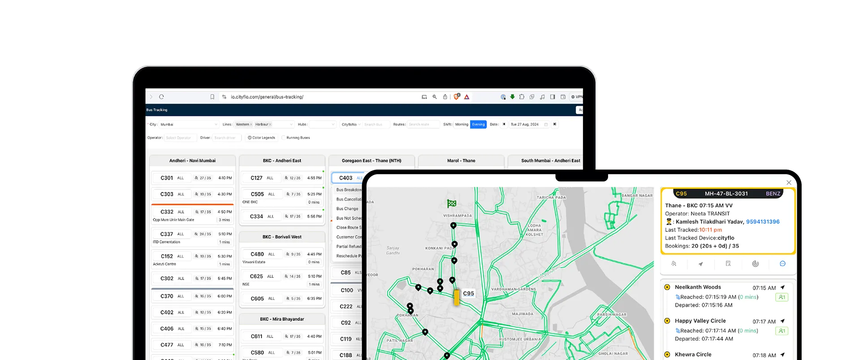Open the Select Operator dropdown

tap(180, 138)
